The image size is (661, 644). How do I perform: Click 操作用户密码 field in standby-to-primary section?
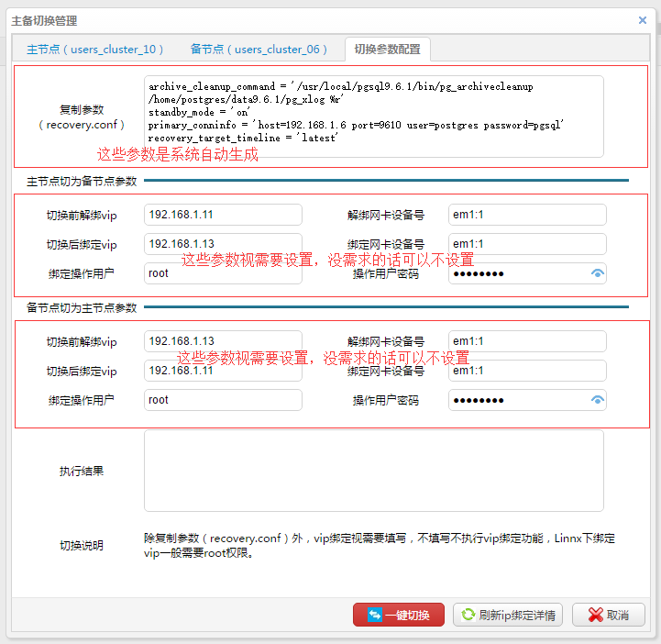(x=518, y=400)
